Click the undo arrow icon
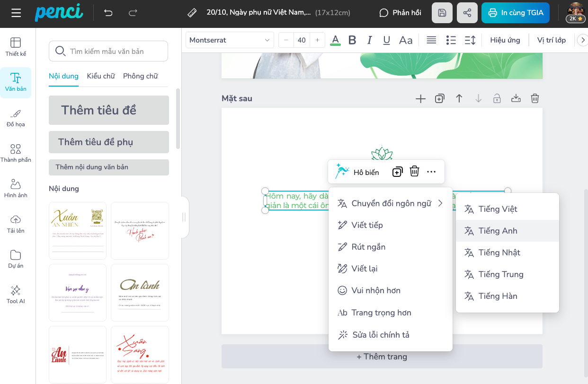 [x=108, y=13]
